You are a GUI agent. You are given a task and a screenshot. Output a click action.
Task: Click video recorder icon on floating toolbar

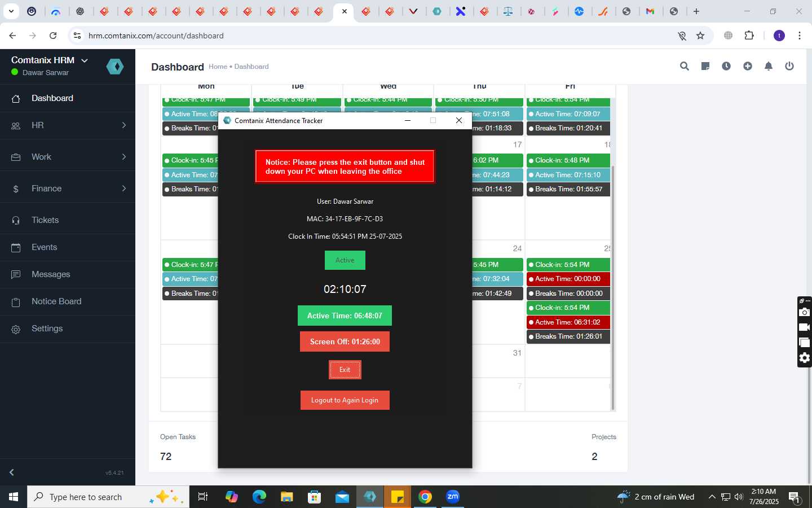coord(805,327)
